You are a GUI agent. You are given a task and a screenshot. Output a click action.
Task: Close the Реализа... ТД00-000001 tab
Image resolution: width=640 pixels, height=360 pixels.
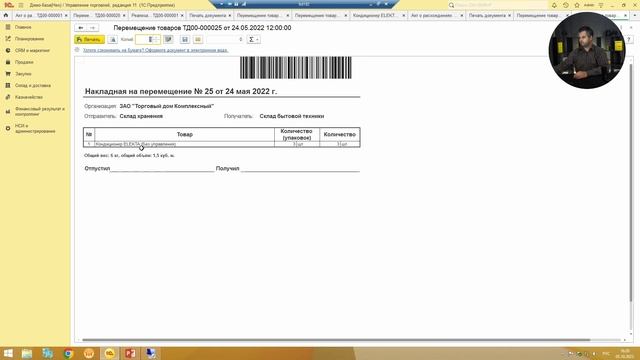click(x=182, y=16)
